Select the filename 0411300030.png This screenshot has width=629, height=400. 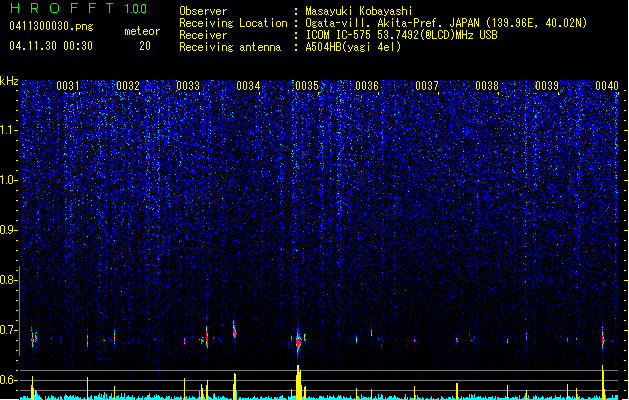pos(51,26)
